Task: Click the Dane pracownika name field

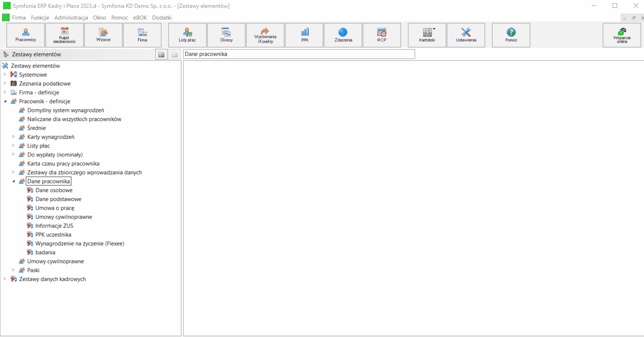Action: pos(299,54)
